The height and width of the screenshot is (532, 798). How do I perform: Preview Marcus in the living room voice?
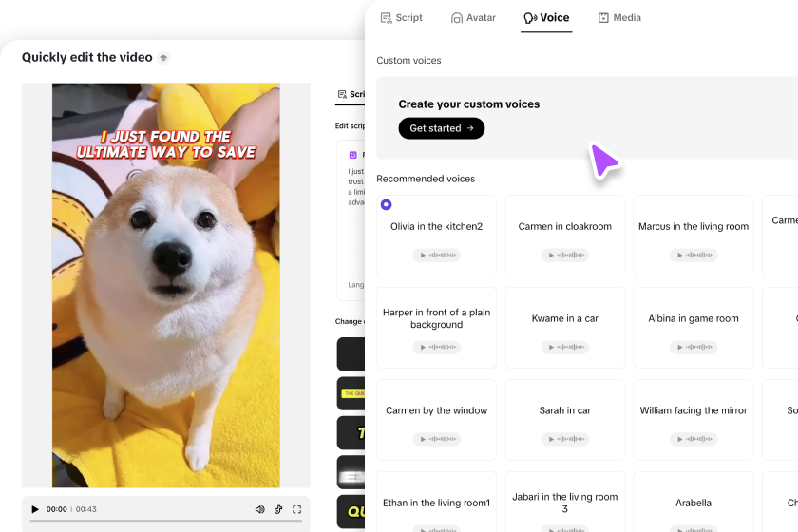[693, 255]
